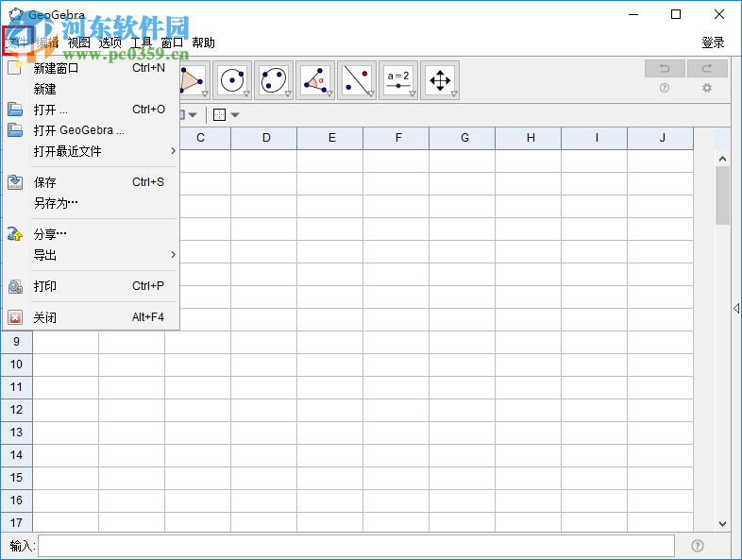Click scrollbar up arrow
The height and width of the screenshot is (560, 742).
pyautogui.click(x=722, y=159)
